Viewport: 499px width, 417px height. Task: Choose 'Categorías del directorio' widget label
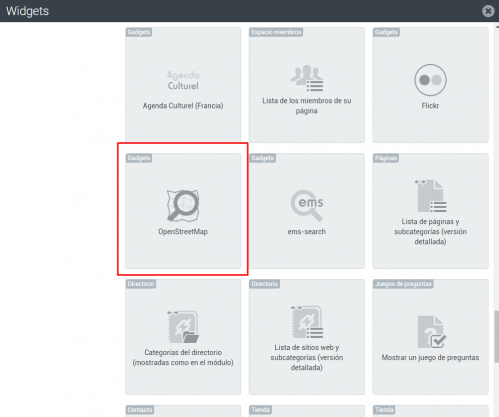pos(183,357)
